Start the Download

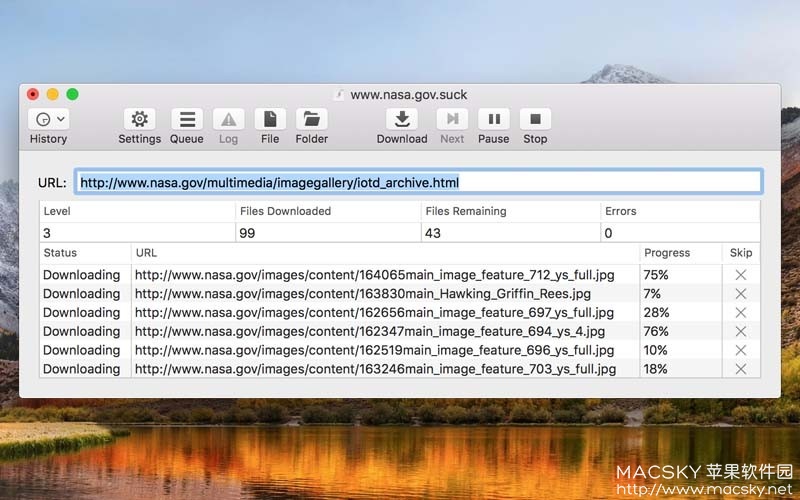tap(402, 119)
